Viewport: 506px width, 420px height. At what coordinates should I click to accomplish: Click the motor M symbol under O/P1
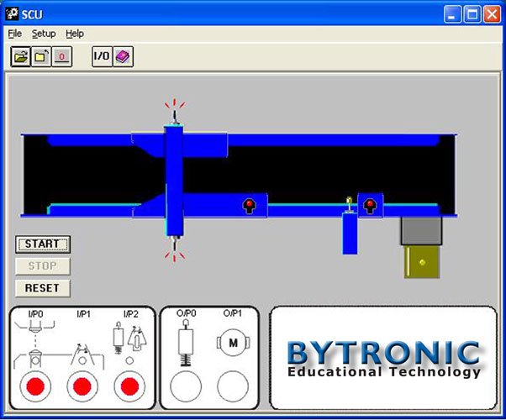click(232, 343)
